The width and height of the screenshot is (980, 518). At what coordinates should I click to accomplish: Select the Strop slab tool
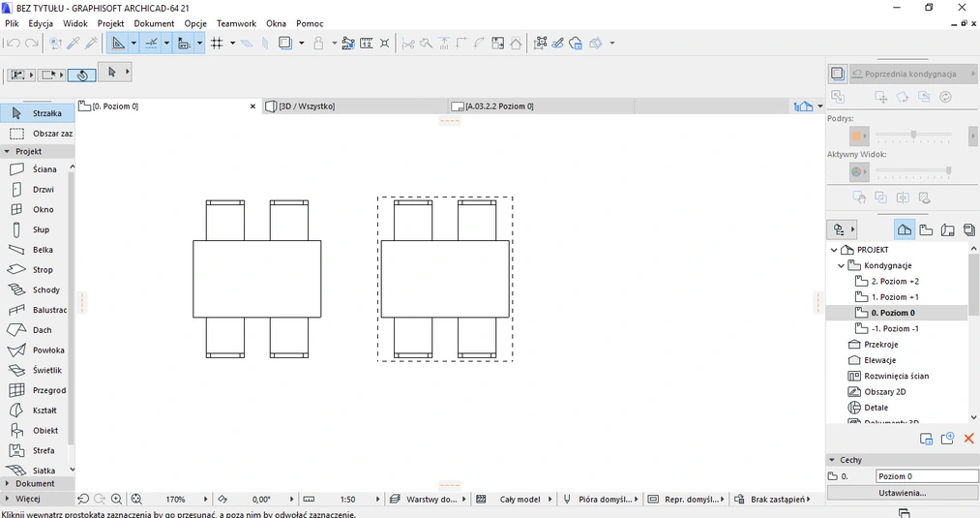[35, 269]
